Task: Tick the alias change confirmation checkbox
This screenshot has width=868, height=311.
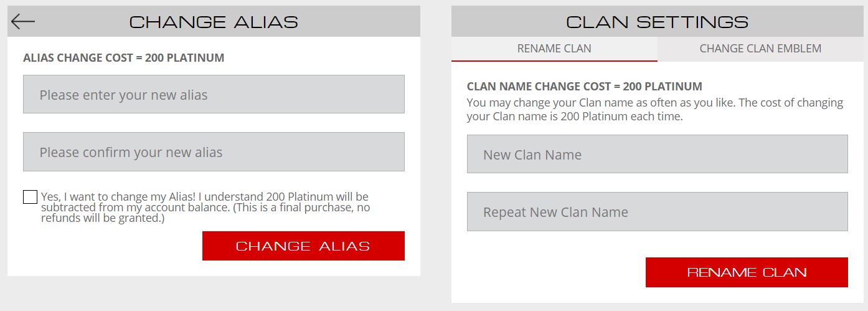Action: click(x=30, y=197)
